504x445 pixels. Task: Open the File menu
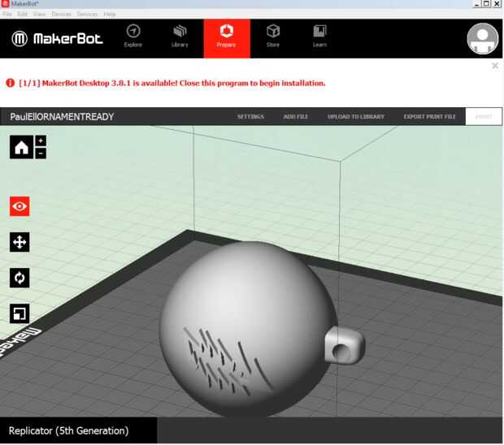pyautogui.click(x=7, y=14)
